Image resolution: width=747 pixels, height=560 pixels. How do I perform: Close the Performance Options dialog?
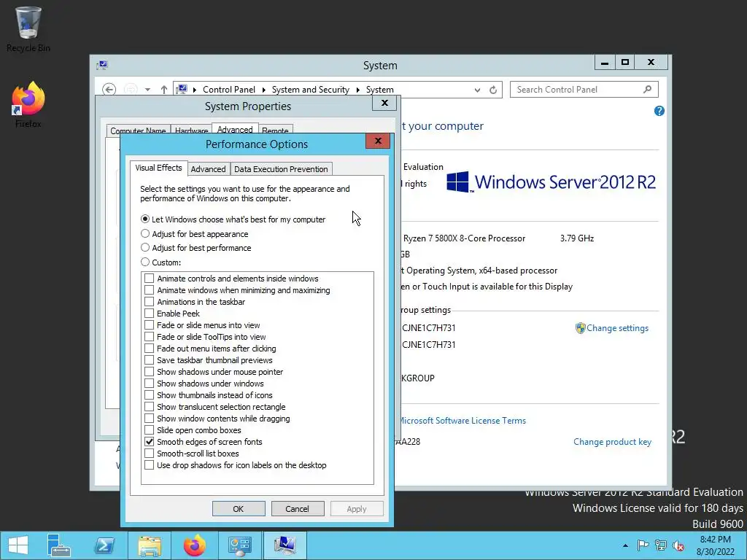[x=379, y=141]
